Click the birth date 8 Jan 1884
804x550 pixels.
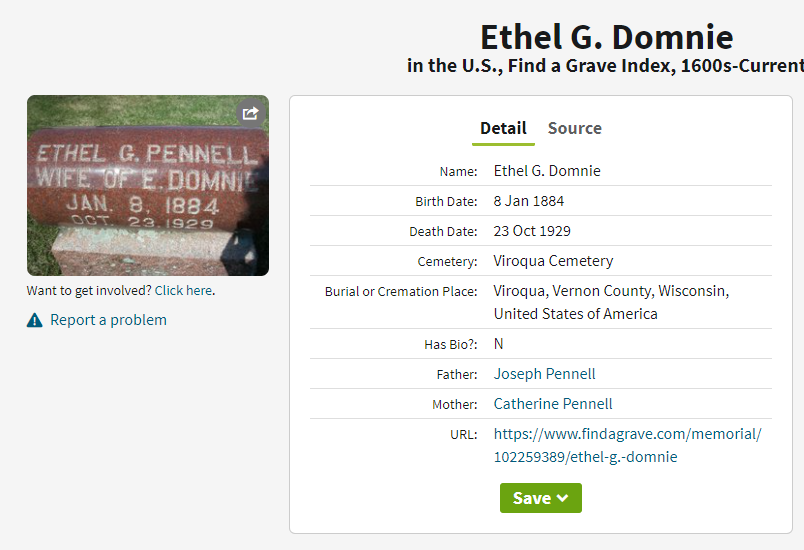tap(529, 201)
